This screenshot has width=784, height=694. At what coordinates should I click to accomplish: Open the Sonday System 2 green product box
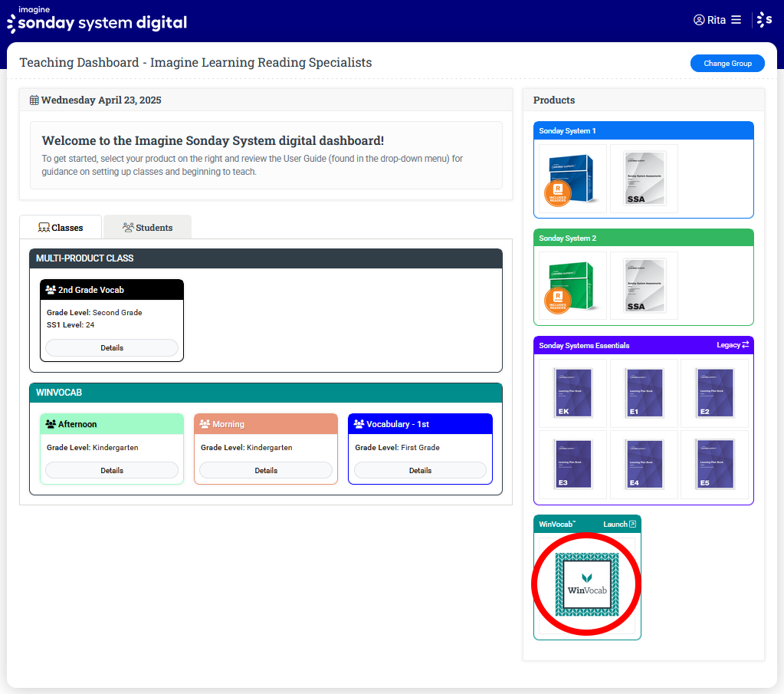point(572,286)
